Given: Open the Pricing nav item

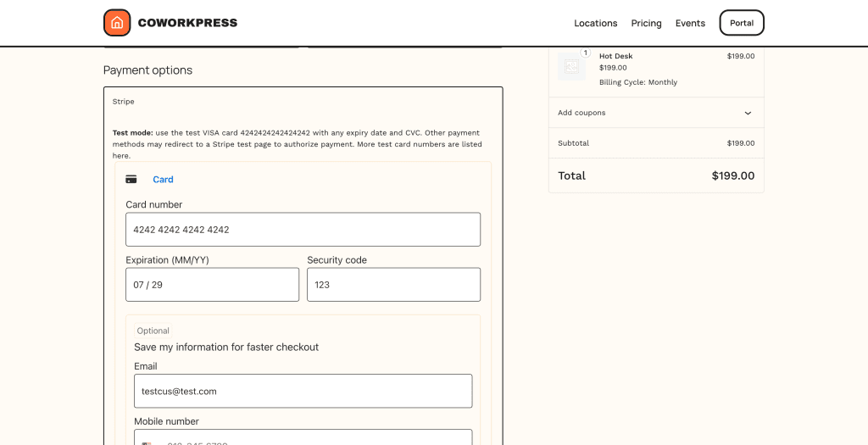Looking at the screenshot, I should pos(646,23).
